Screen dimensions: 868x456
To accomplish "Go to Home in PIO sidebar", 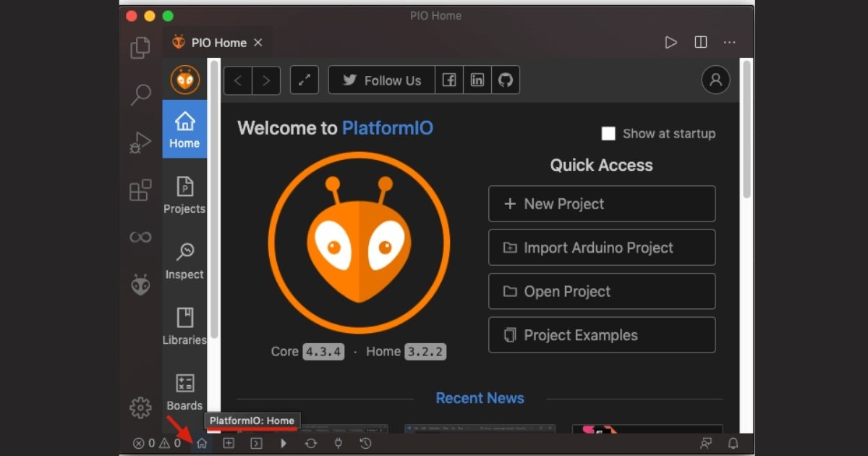I will point(184,129).
